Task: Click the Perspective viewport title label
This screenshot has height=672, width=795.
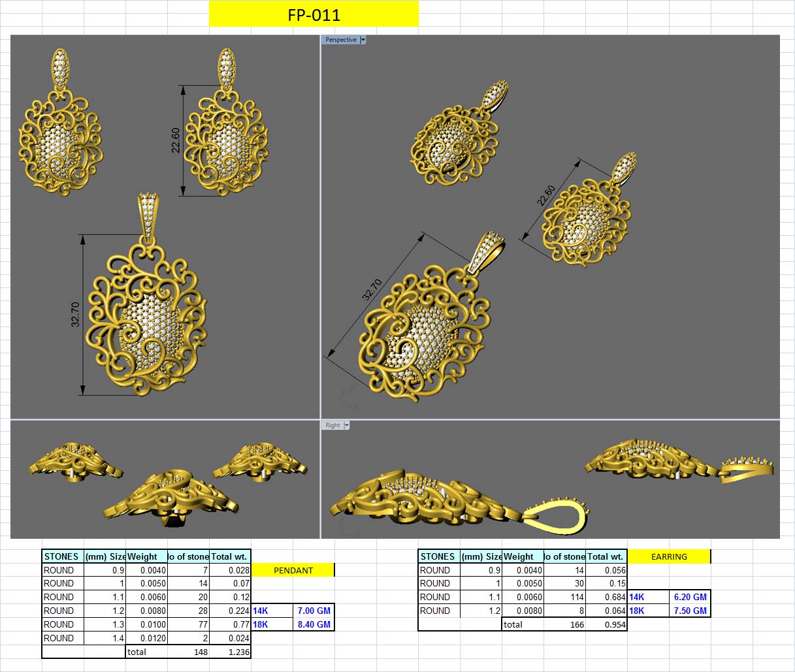Action: [x=340, y=39]
